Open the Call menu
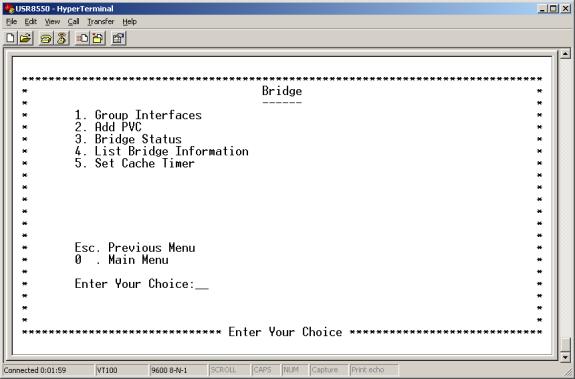Screen dimensions: 575x379 (73, 22)
